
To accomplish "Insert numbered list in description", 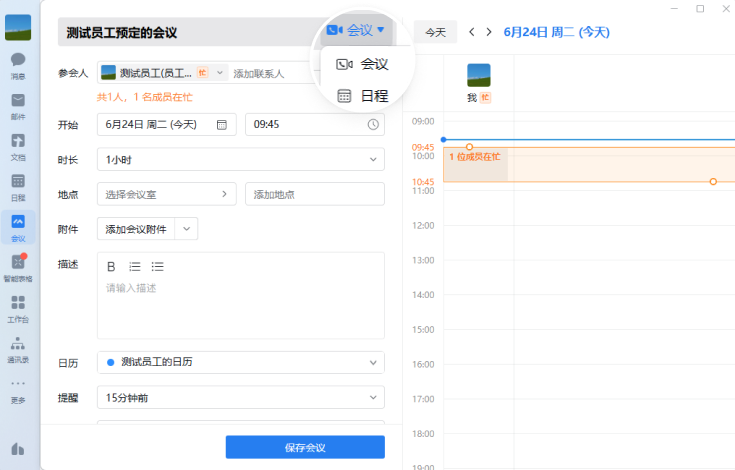I will click(x=135, y=267).
